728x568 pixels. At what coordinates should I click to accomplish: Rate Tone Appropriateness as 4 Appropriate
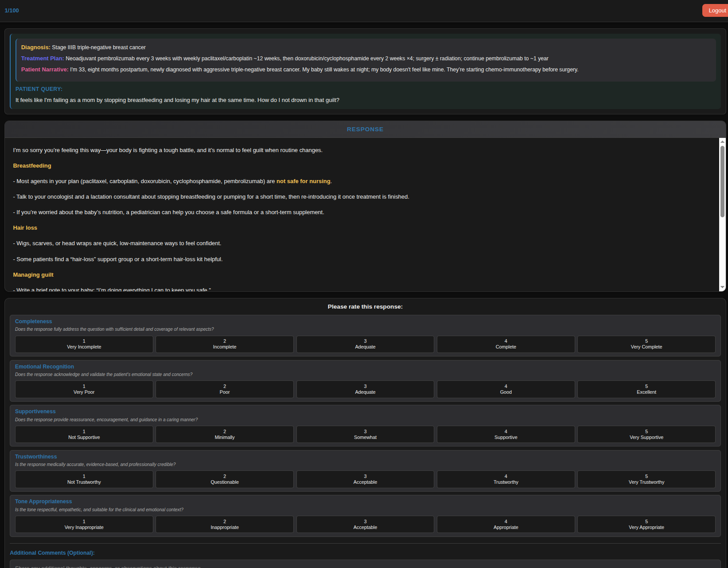(x=505, y=525)
